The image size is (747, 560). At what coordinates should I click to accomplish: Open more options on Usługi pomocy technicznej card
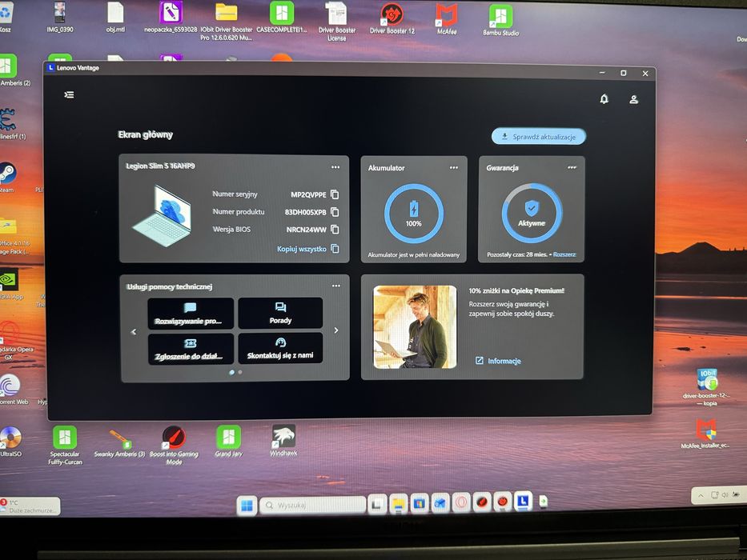pos(335,286)
